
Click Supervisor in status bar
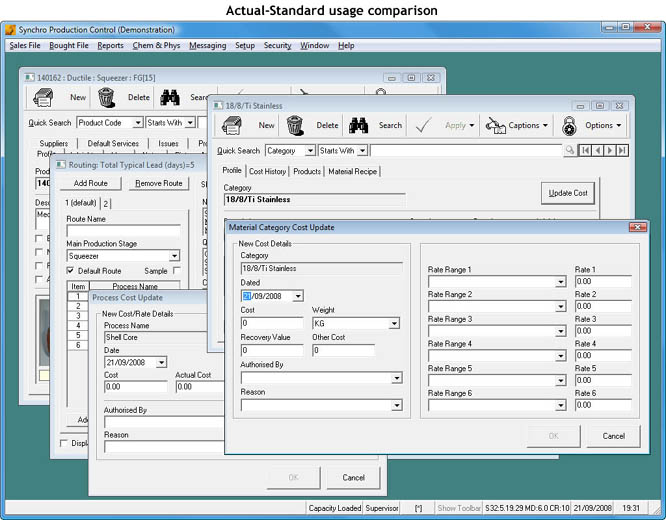click(x=382, y=508)
